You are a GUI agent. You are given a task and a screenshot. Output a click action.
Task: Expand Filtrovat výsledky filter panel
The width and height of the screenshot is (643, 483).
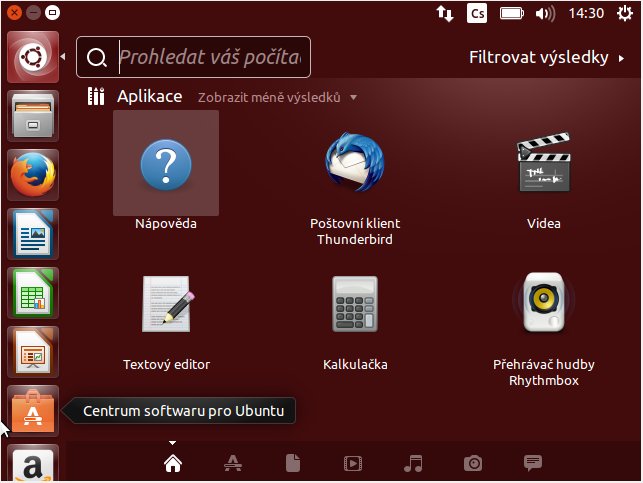click(x=547, y=57)
